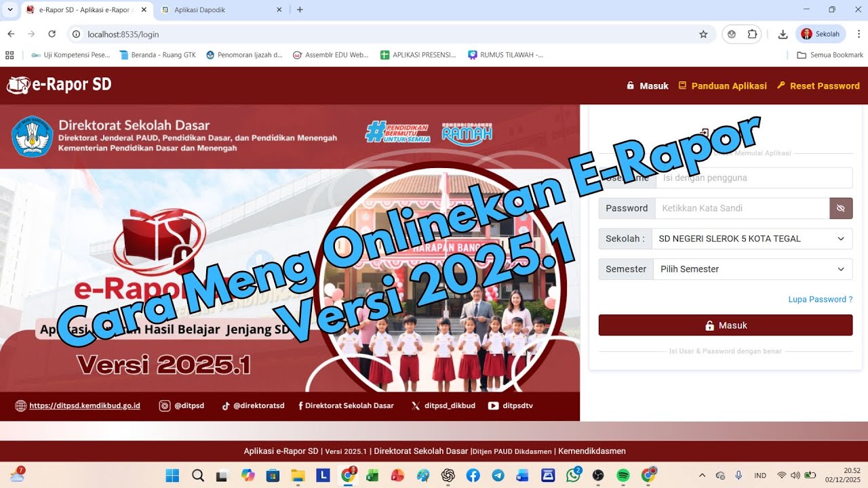
Task: Click the microphone icon in system tray
Action: [738, 475]
